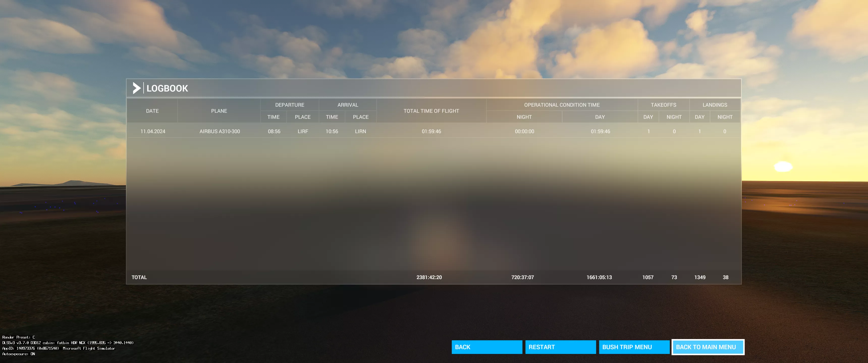Click departure place LIRF

[x=303, y=131]
